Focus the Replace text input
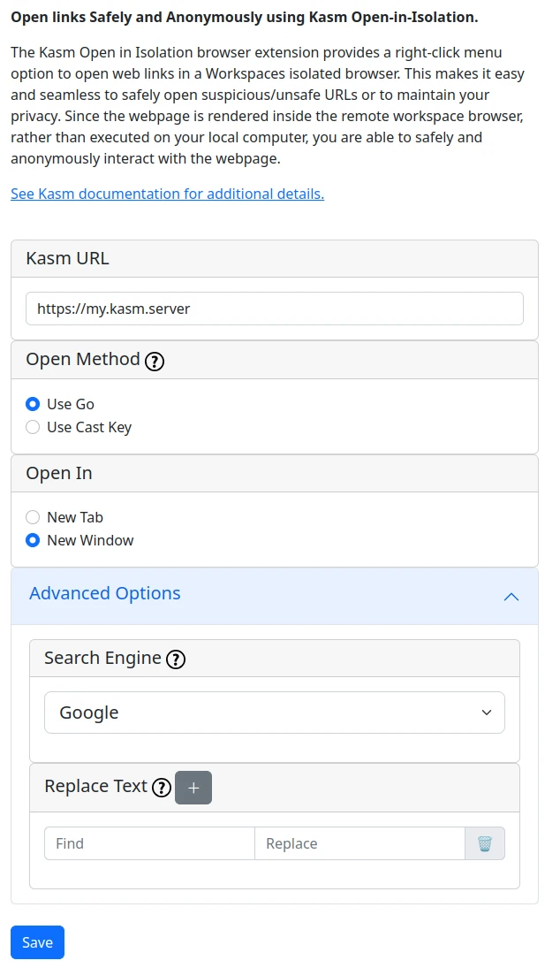The width and height of the screenshot is (560, 968). tap(359, 843)
